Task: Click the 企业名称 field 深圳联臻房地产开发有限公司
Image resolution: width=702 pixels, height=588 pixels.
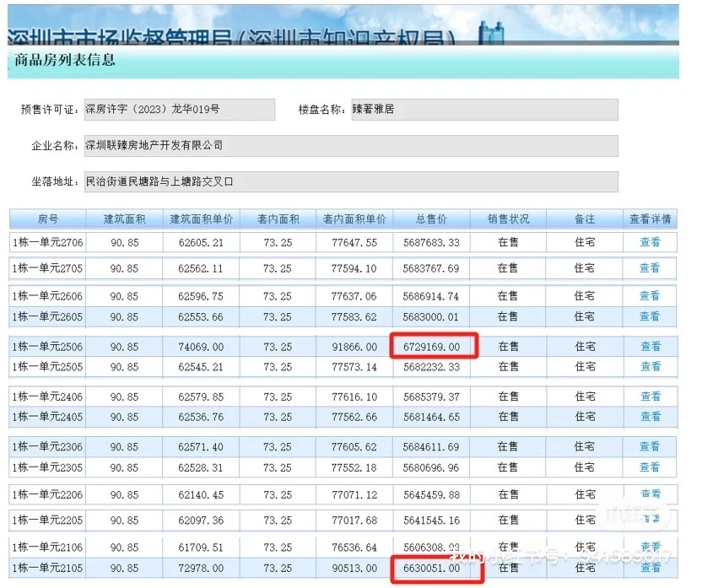Action: (351, 145)
